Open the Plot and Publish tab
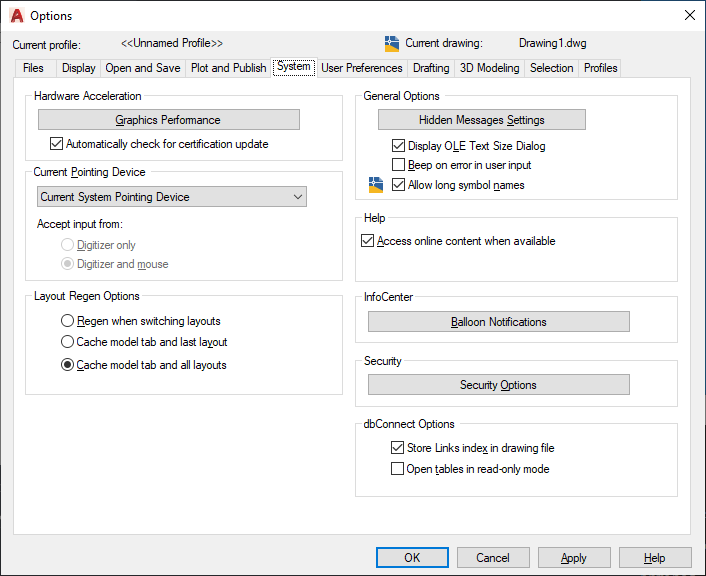 pyautogui.click(x=228, y=68)
